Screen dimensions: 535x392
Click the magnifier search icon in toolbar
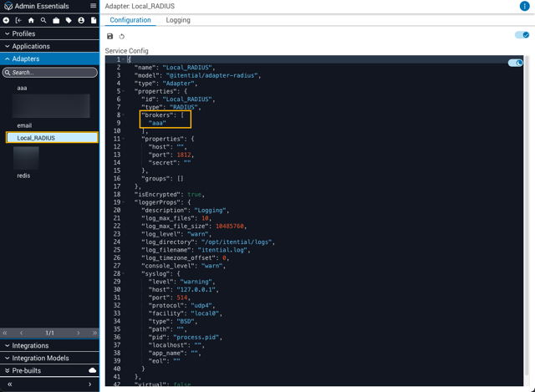pos(43,20)
